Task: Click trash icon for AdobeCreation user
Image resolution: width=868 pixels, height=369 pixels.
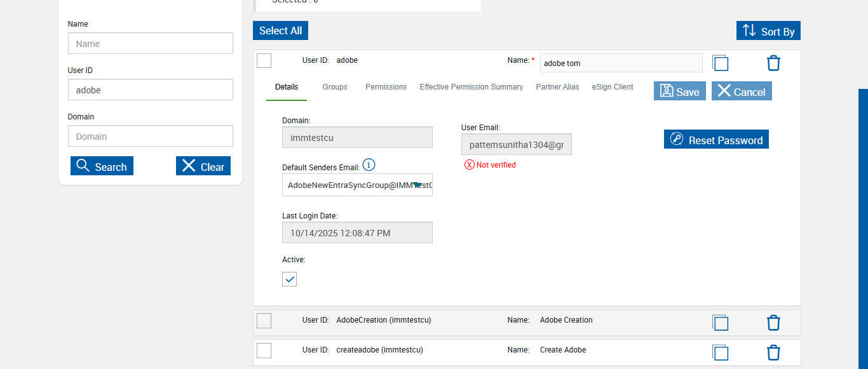Action: coord(773,323)
